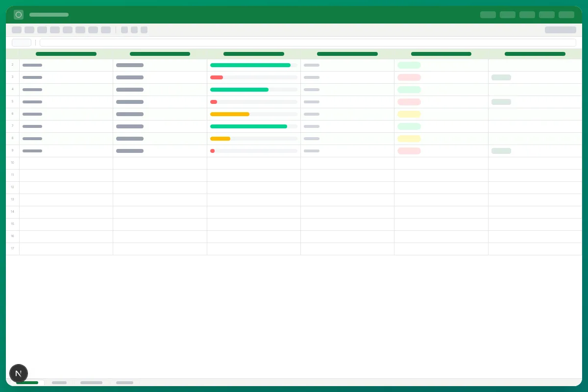The width and height of the screenshot is (588, 392).
Task: Select row header 17
Action: tap(13, 248)
